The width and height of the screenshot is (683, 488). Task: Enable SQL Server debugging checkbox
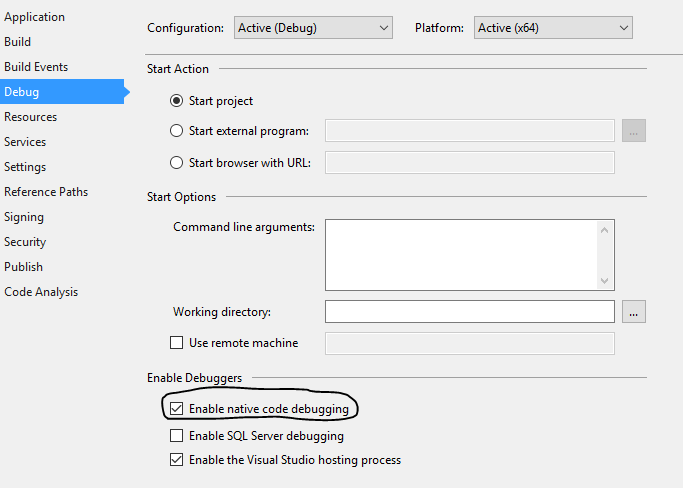point(177,436)
